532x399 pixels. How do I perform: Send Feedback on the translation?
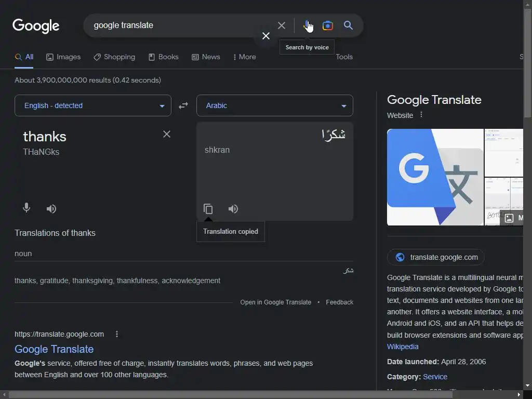340,302
